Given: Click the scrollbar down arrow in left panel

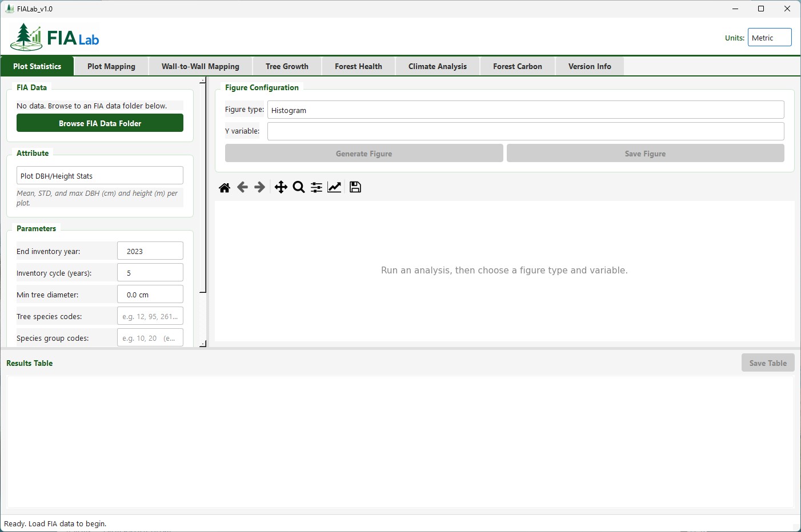Looking at the screenshot, I should 203,344.
